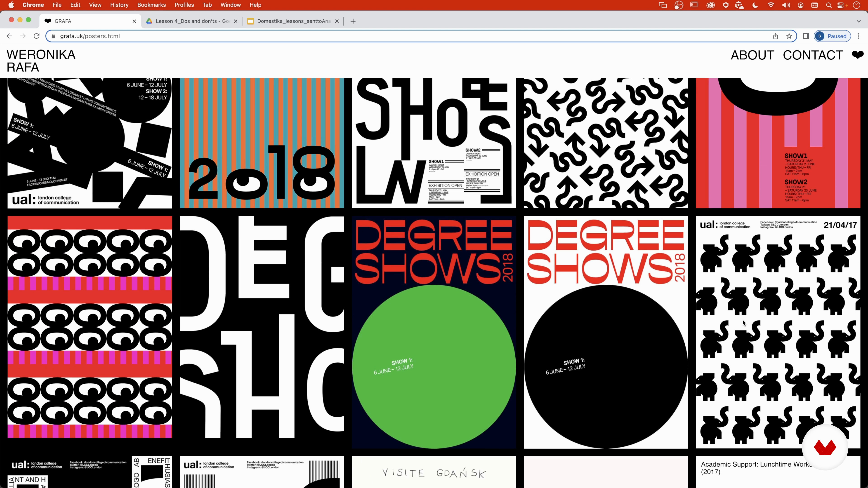Open the Bookmarks menu
The height and width of the screenshot is (488, 868).
coord(151,5)
